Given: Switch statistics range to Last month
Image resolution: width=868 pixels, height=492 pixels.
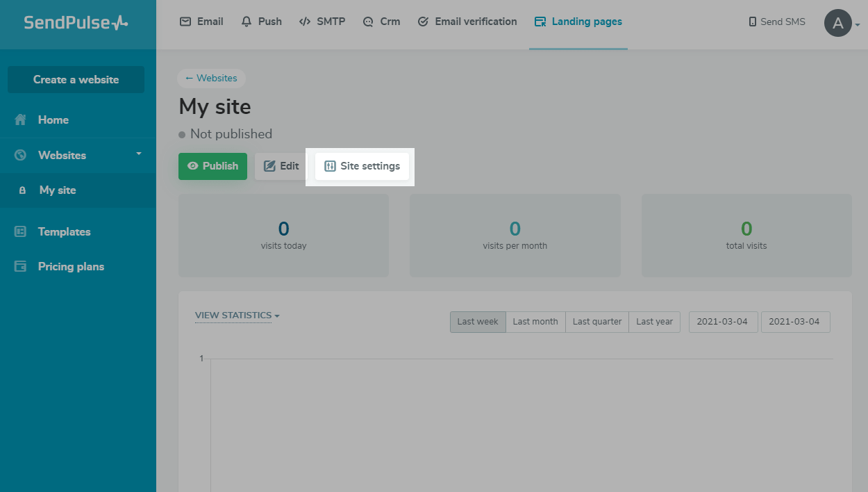Looking at the screenshot, I should coord(535,322).
